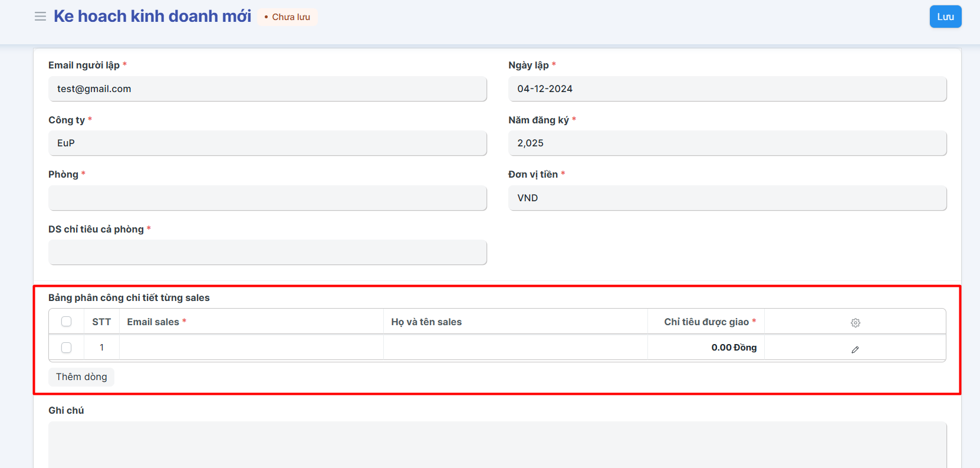Click the Năm đăng ký field
This screenshot has width=980, height=468.
tap(727, 143)
